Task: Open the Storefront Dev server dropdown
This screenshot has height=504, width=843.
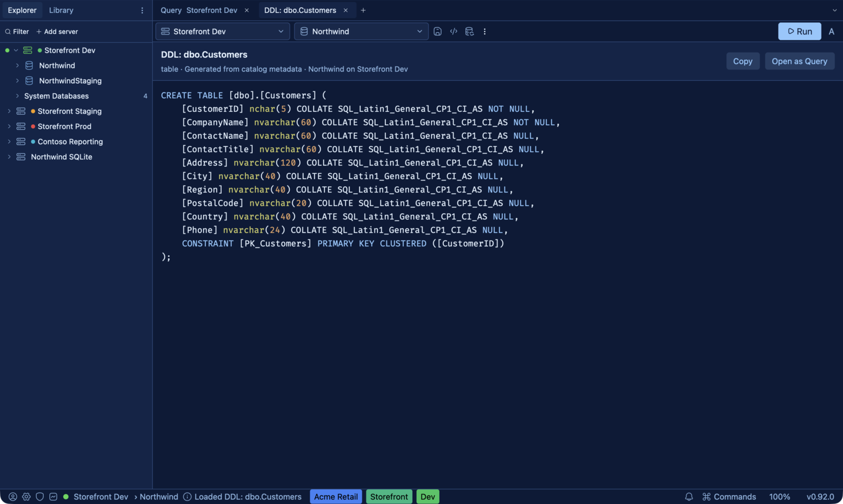Action: click(222, 32)
